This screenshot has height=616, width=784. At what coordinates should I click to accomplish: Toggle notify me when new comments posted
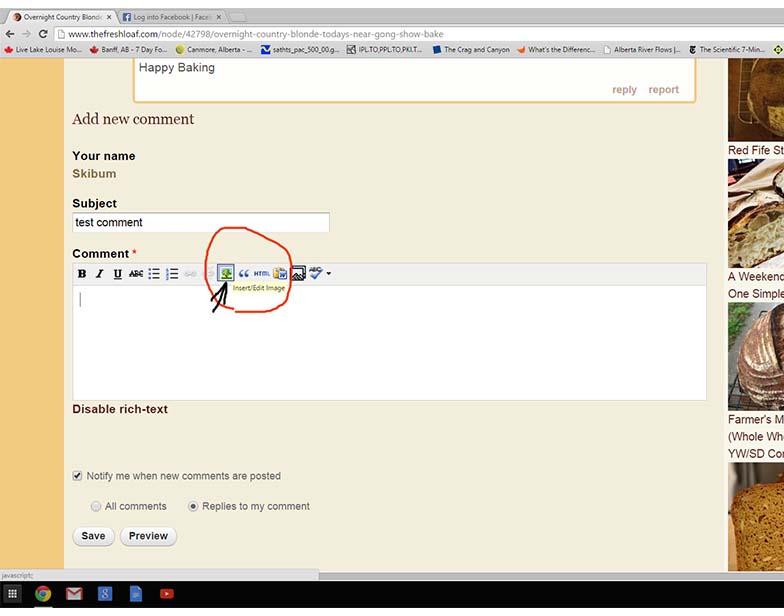[78, 476]
